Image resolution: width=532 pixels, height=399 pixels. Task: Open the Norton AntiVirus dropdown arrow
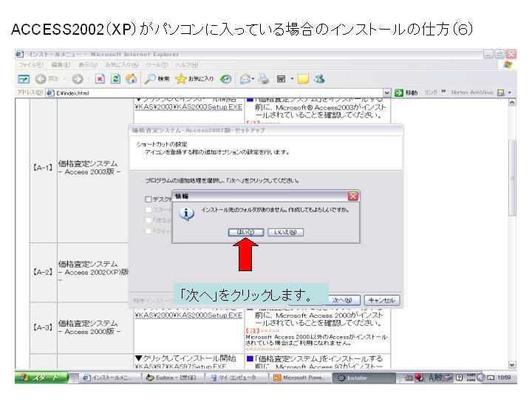tap(510, 92)
